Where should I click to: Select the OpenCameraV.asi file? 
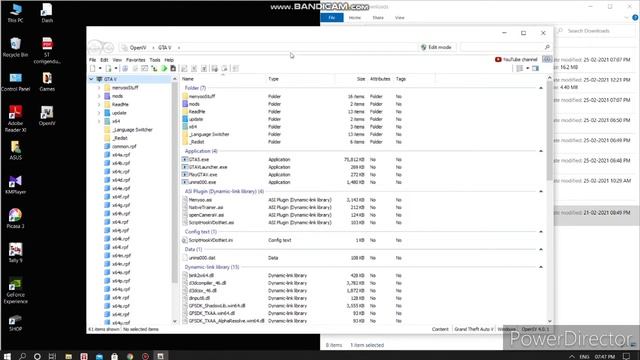click(206, 215)
